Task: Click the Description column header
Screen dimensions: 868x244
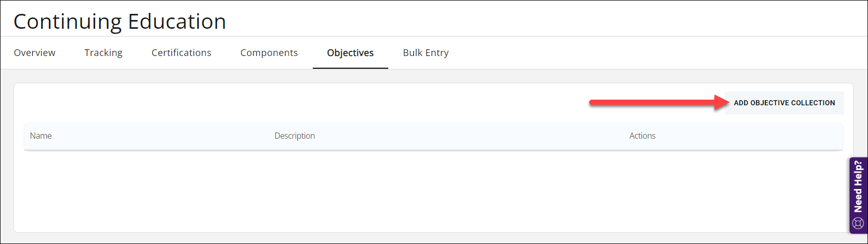Action: pyautogui.click(x=295, y=136)
